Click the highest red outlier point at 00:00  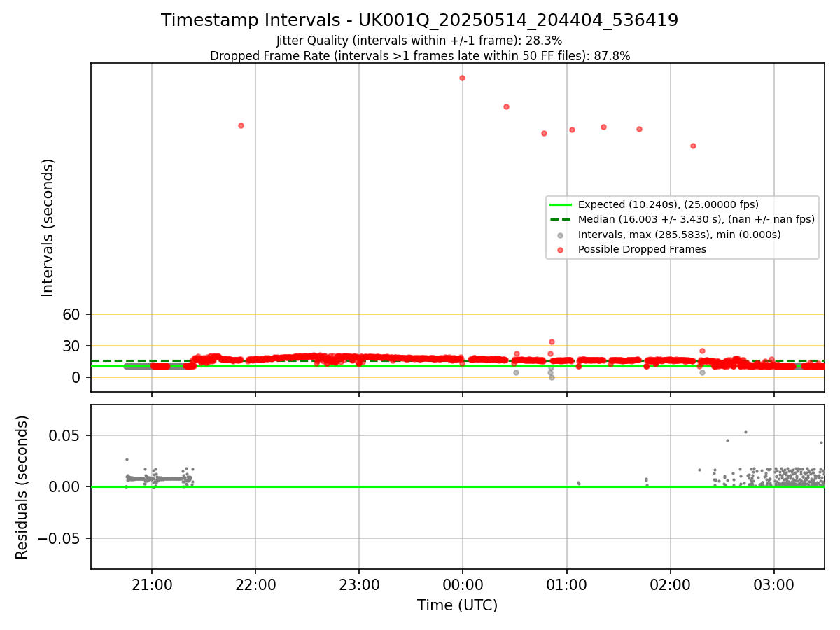tap(462, 78)
